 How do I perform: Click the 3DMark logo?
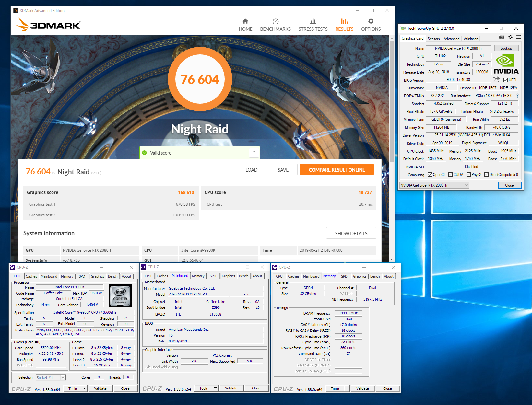(x=48, y=24)
